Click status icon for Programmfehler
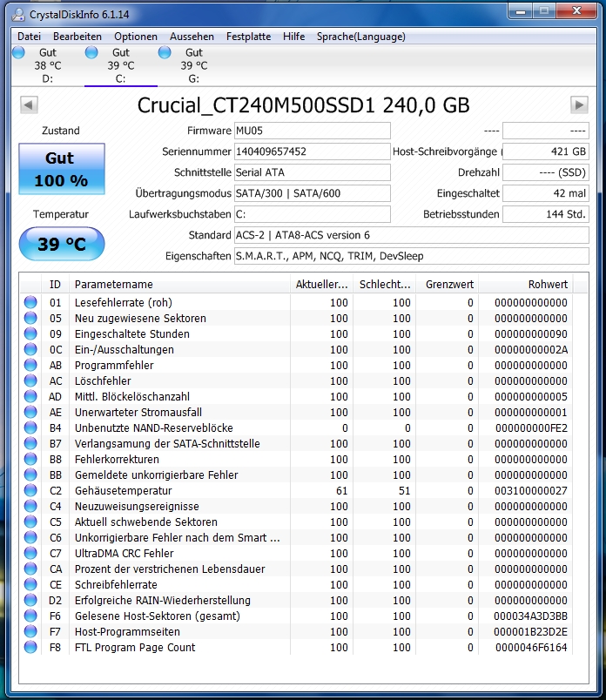 pyautogui.click(x=30, y=365)
